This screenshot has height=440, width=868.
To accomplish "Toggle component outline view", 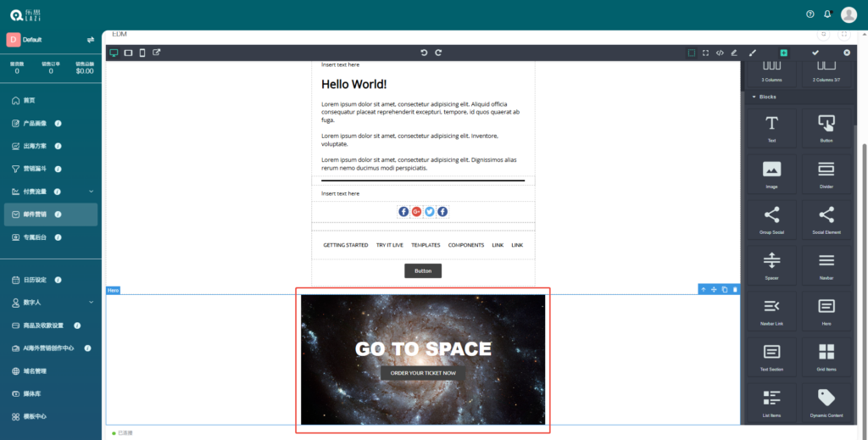I will click(x=692, y=53).
